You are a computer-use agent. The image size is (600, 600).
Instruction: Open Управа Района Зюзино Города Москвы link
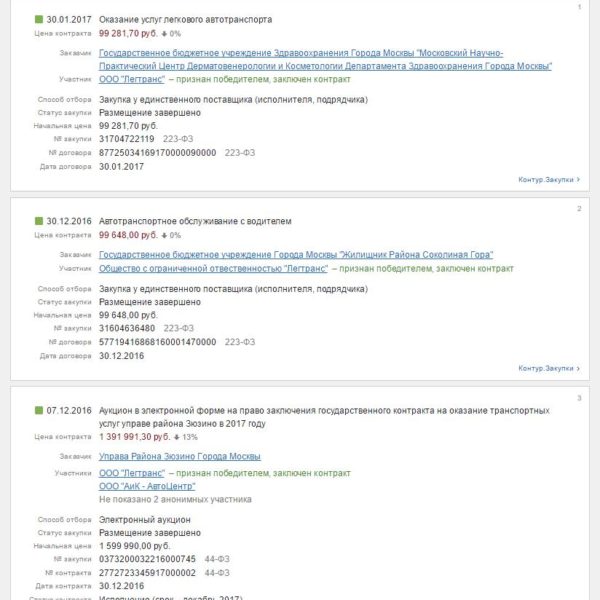[179, 456]
